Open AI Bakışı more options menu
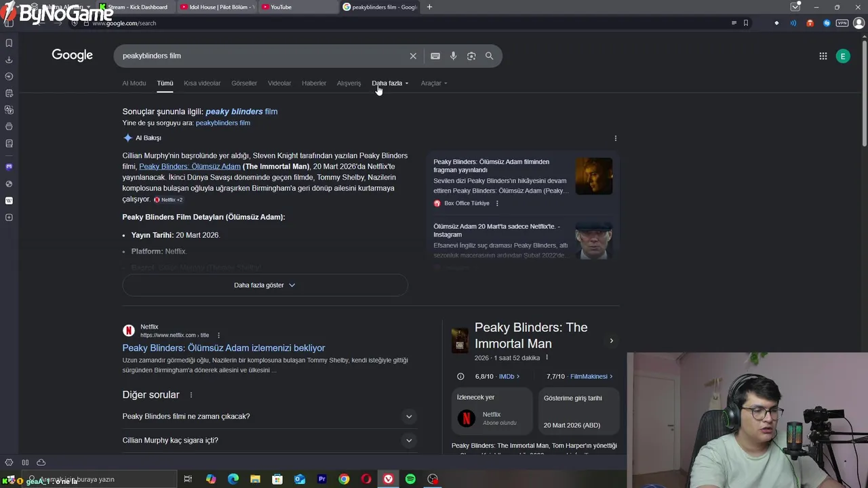 [x=616, y=138]
